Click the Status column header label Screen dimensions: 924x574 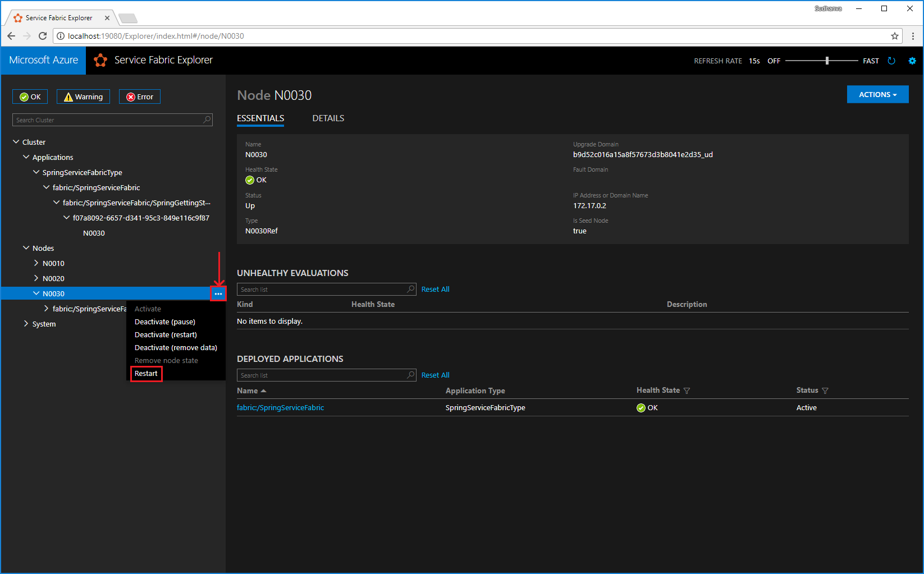click(x=807, y=390)
